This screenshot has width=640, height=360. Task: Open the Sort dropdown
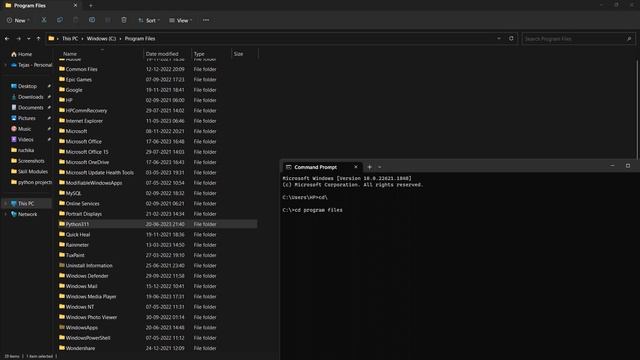pos(149,20)
